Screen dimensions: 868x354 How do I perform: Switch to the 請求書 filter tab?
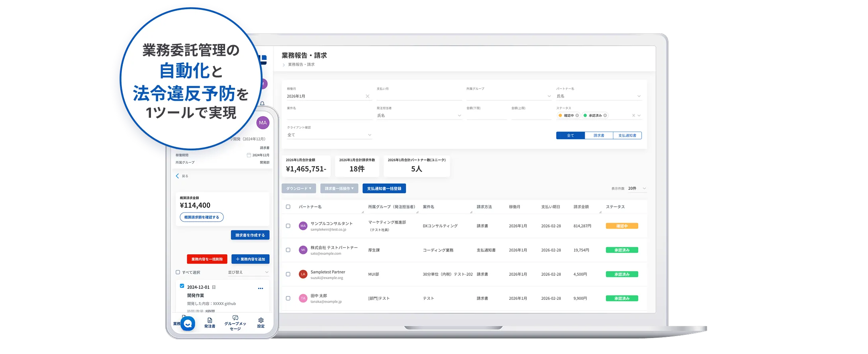pyautogui.click(x=599, y=136)
